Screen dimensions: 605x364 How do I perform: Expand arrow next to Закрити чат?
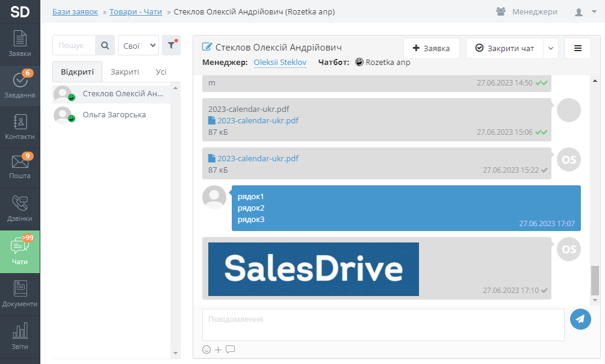pyautogui.click(x=551, y=49)
